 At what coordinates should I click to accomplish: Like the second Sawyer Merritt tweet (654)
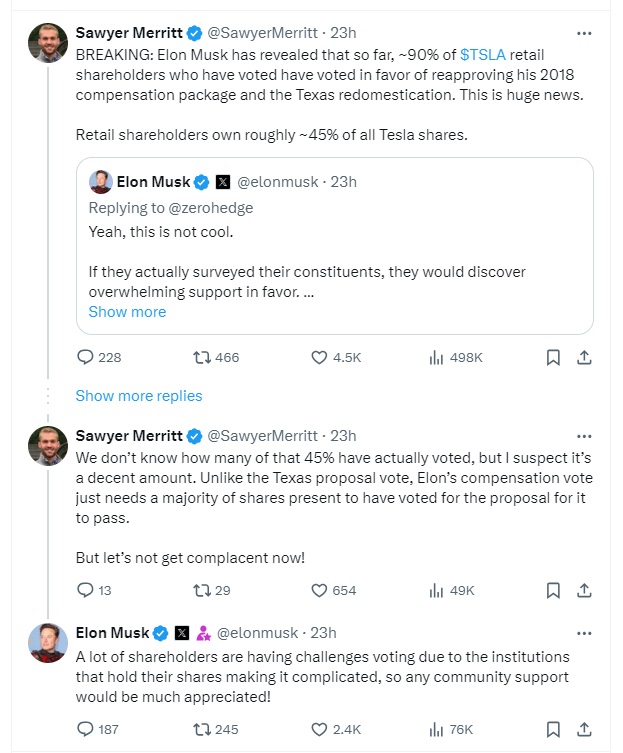[x=320, y=590]
